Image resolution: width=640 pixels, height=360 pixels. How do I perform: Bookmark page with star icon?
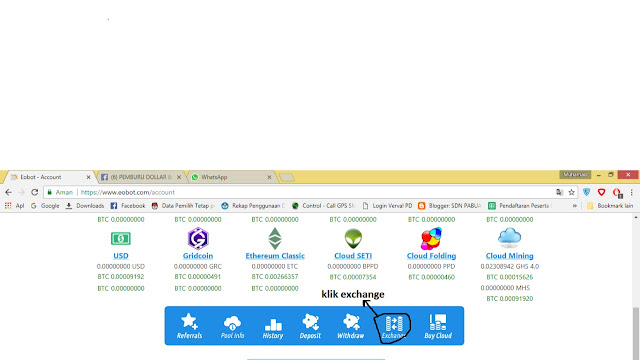[x=571, y=192]
